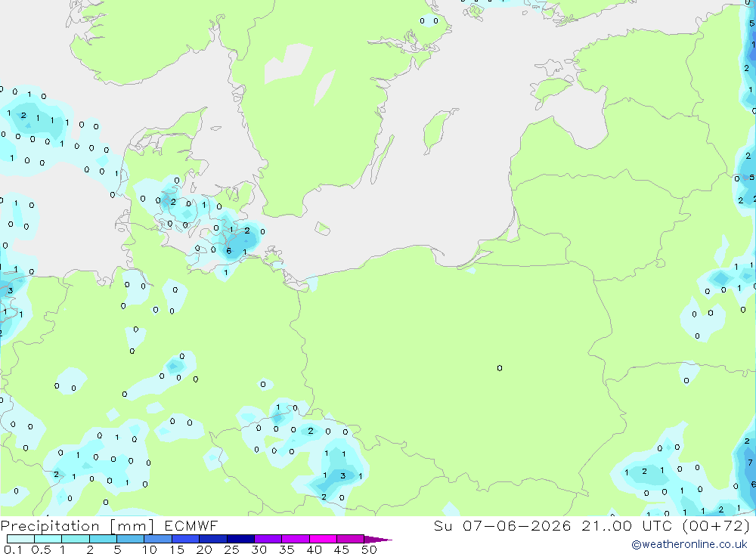Click the legend label "0.1"
This screenshot has height=554, width=756.
[x=13, y=549]
